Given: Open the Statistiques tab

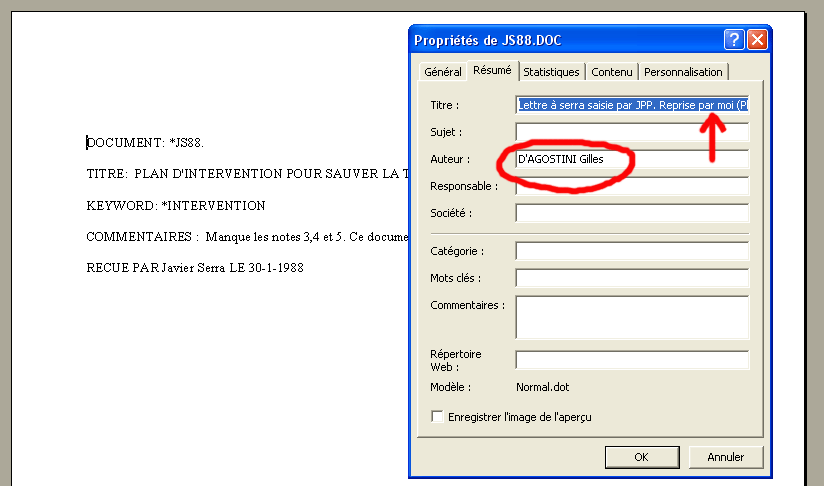Looking at the screenshot, I should (x=551, y=72).
